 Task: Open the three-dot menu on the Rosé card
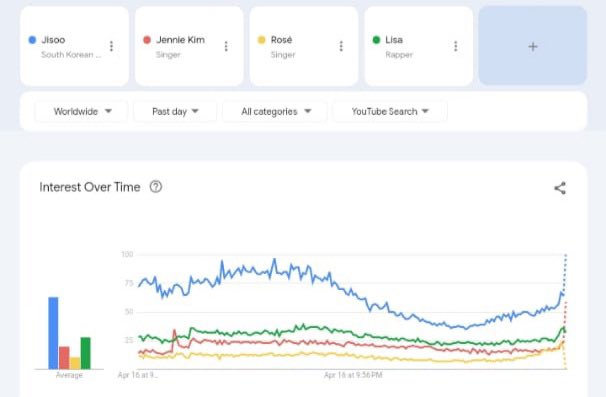(x=341, y=46)
